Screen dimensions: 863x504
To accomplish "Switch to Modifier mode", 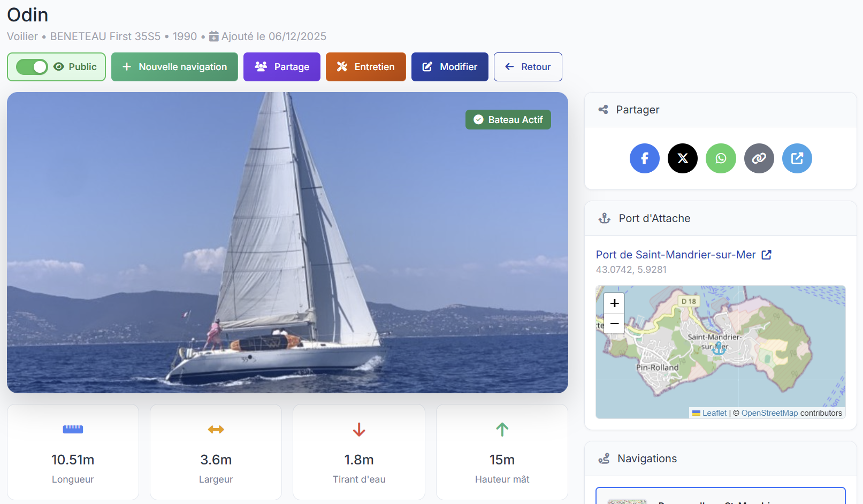I will click(x=449, y=66).
